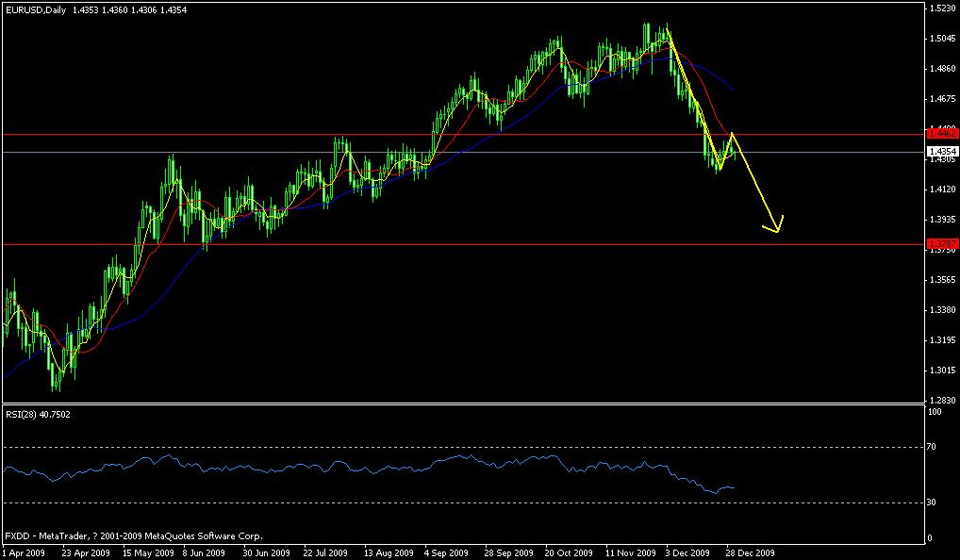Viewport: 960px width, 560px height.
Task: Click the 1.3195 price scale value
Action: [943, 339]
